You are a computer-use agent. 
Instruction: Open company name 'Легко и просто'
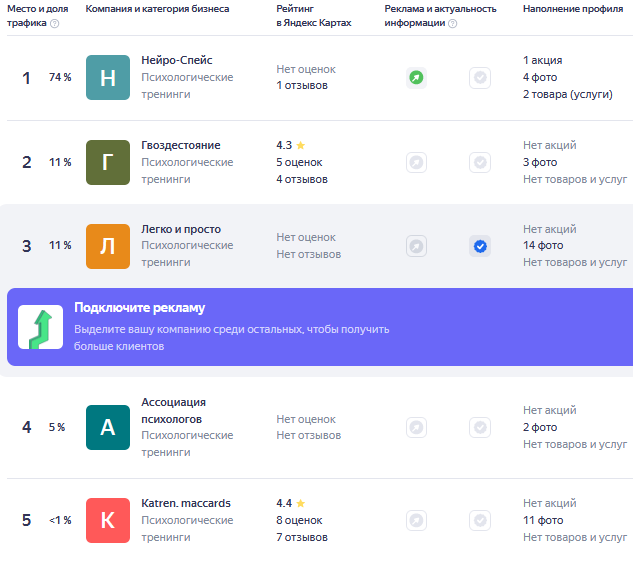coord(180,229)
